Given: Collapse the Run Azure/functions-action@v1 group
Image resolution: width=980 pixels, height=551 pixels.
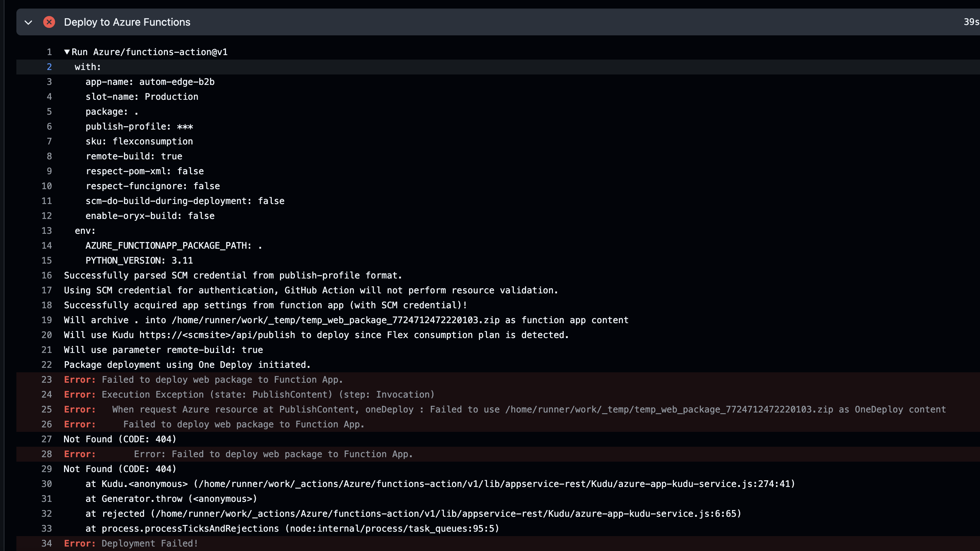Looking at the screenshot, I should pyautogui.click(x=67, y=52).
